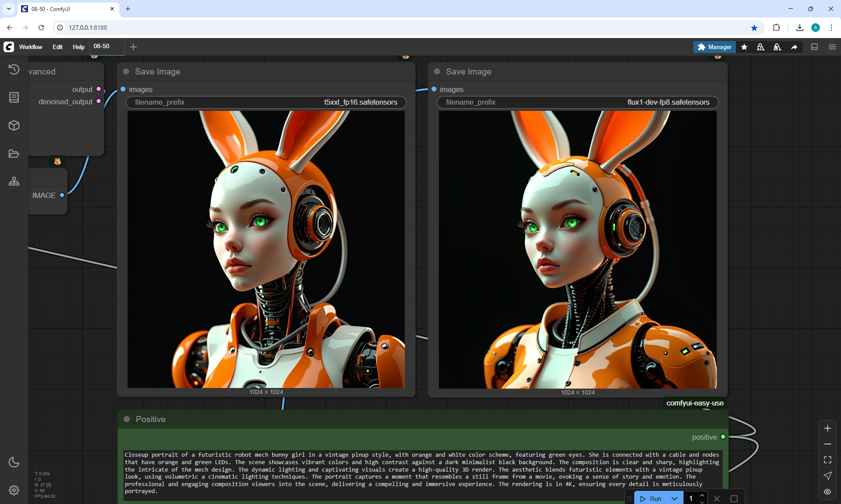Select the 08-50 workflow tab
The height and width of the screenshot is (504, 841).
tap(102, 46)
